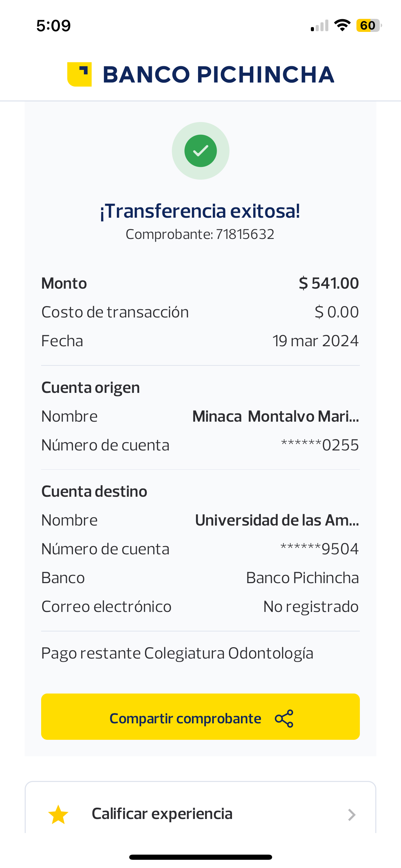
Task: Expand Calificar experiencia with the chevron arrow
Action: (x=352, y=815)
